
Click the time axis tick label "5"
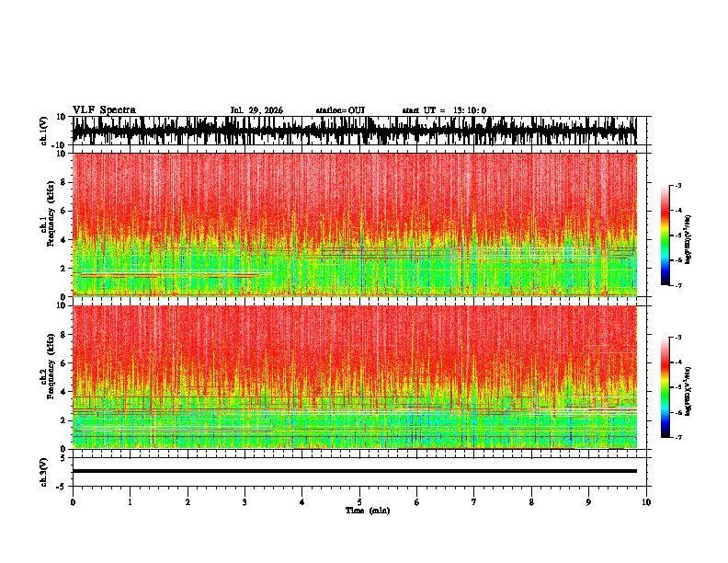pos(359,502)
